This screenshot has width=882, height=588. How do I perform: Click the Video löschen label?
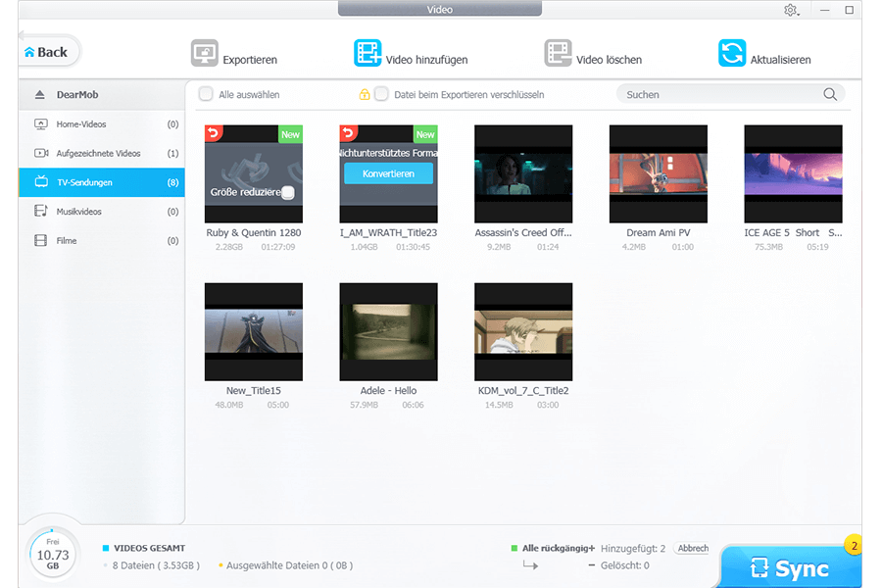(609, 60)
